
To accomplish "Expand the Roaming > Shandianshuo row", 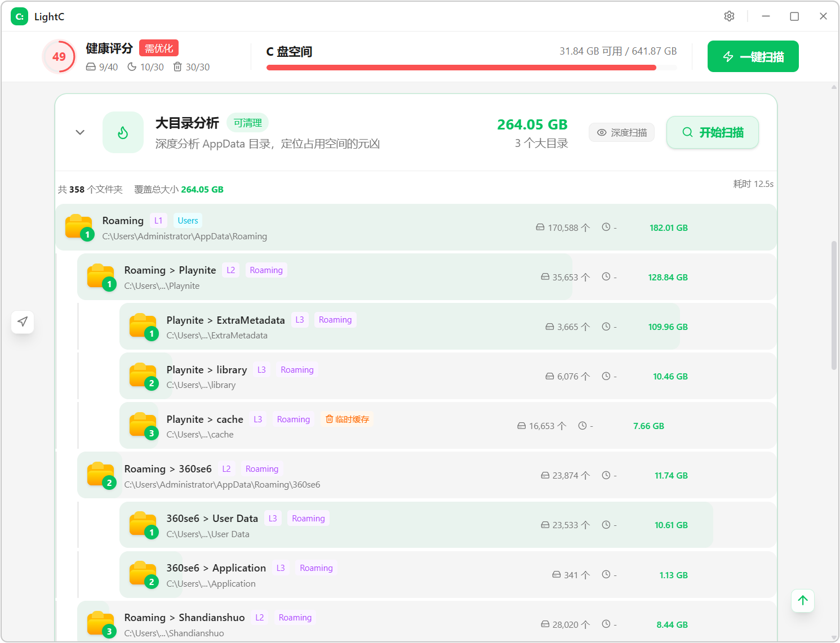I will click(426, 622).
